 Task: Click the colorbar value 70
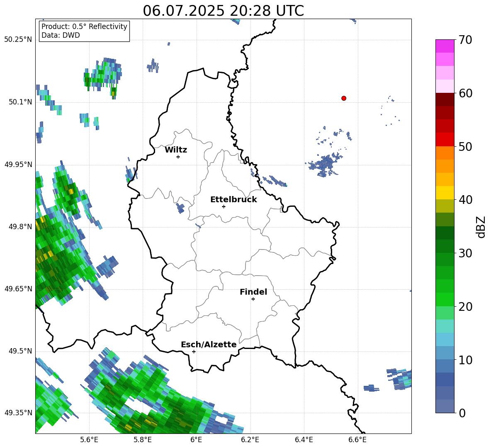pos(465,40)
